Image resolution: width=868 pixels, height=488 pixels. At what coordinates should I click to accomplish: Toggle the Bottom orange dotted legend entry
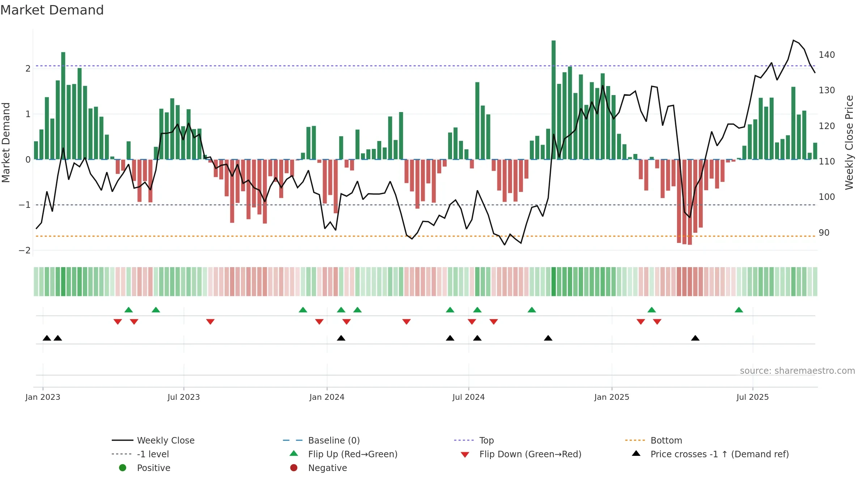pyautogui.click(x=654, y=440)
